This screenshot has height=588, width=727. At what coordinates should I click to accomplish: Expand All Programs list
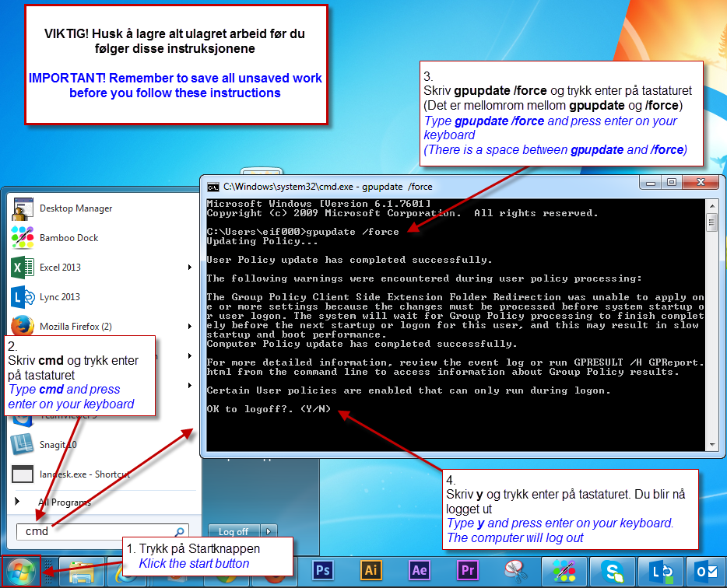pos(64,502)
